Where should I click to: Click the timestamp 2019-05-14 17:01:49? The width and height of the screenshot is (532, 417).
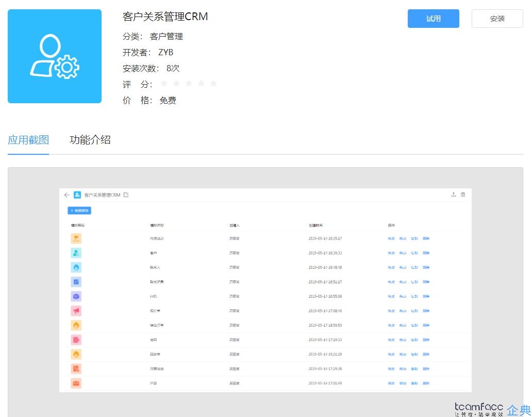click(x=325, y=383)
